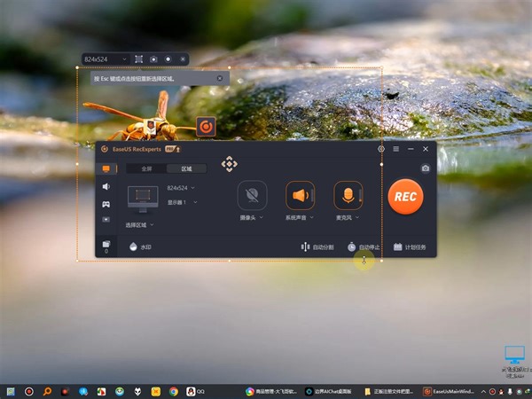
Task: Open the recordings list folder icon
Action: pos(106,246)
